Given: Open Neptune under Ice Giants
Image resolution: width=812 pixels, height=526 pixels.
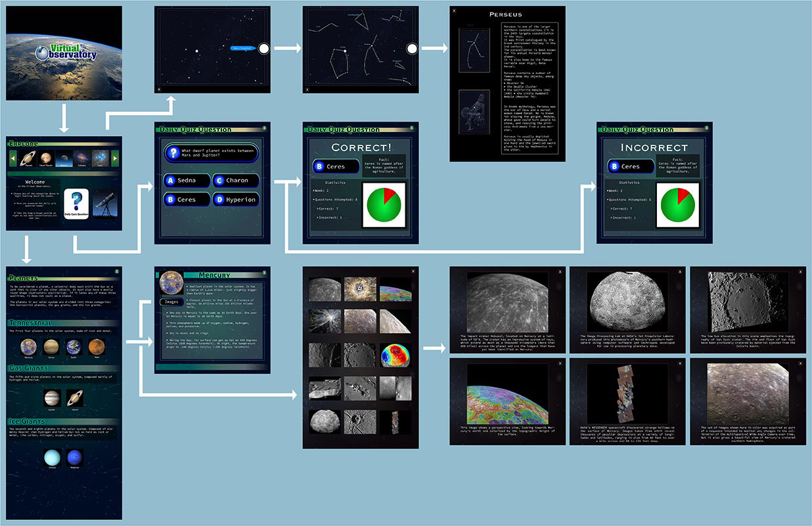Looking at the screenshot, I should point(75,456).
